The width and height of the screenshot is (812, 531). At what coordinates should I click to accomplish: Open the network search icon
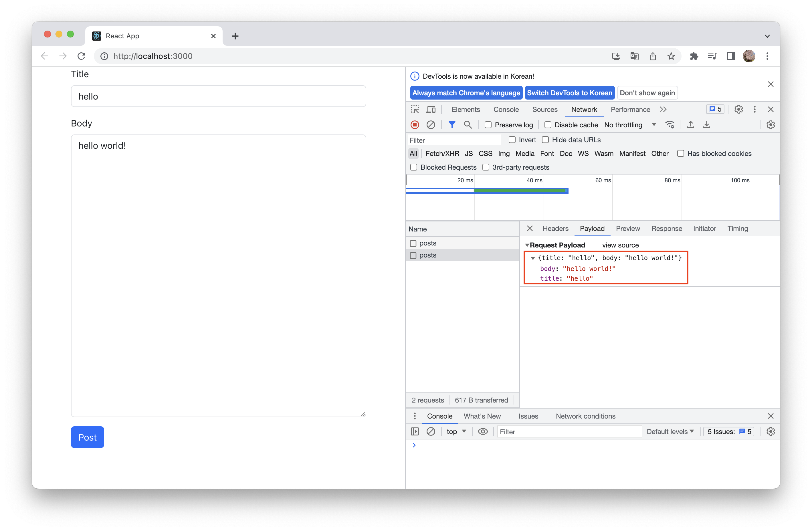tap(468, 124)
